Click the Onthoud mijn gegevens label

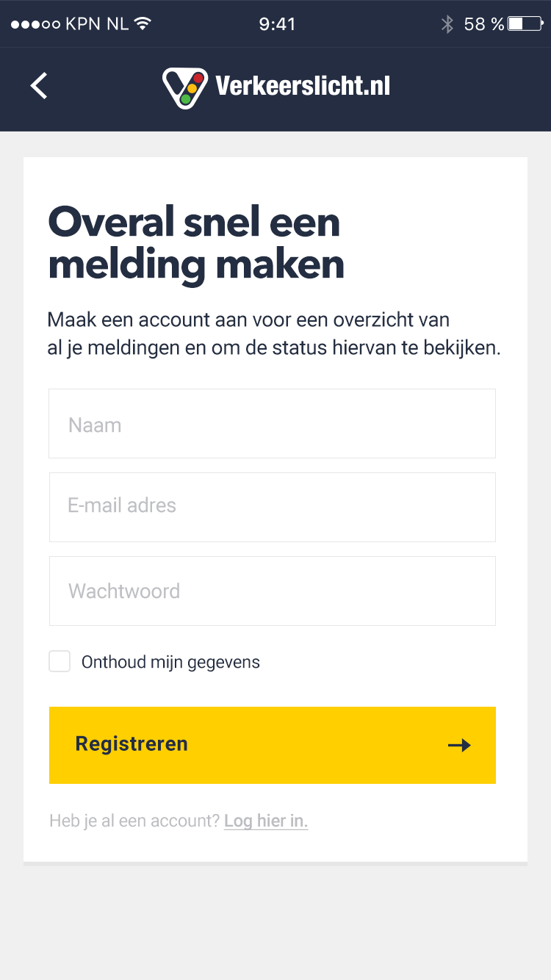pyautogui.click(x=170, y=662)
